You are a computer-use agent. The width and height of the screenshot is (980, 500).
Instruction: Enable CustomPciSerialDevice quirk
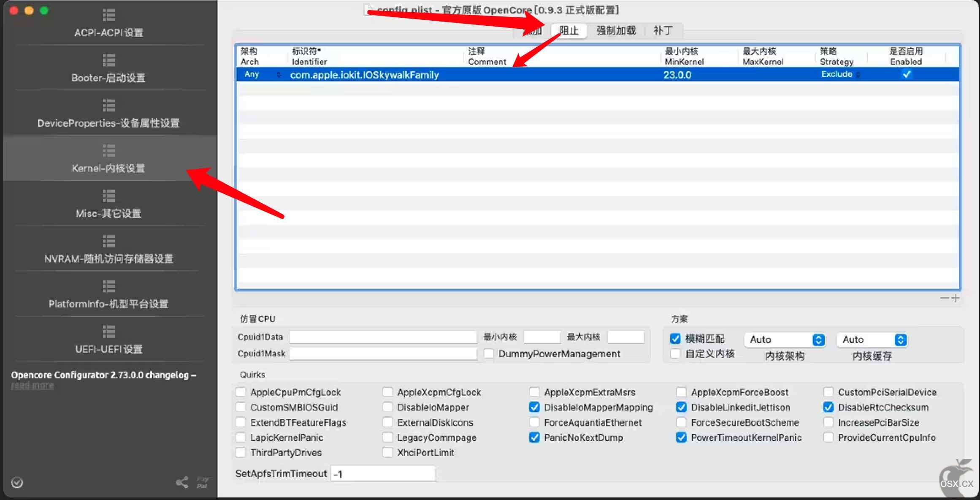tap(828, 392)
